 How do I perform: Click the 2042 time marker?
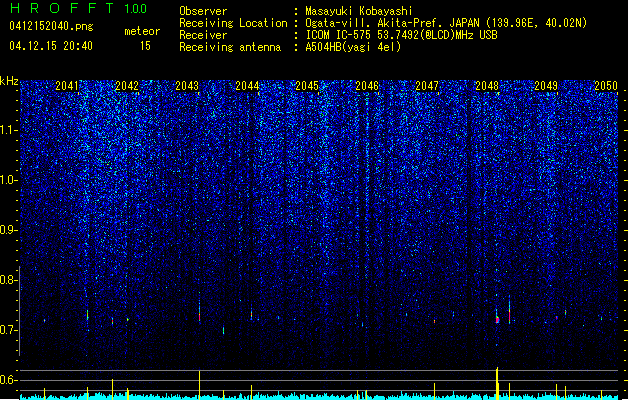[x=127, y=86]
